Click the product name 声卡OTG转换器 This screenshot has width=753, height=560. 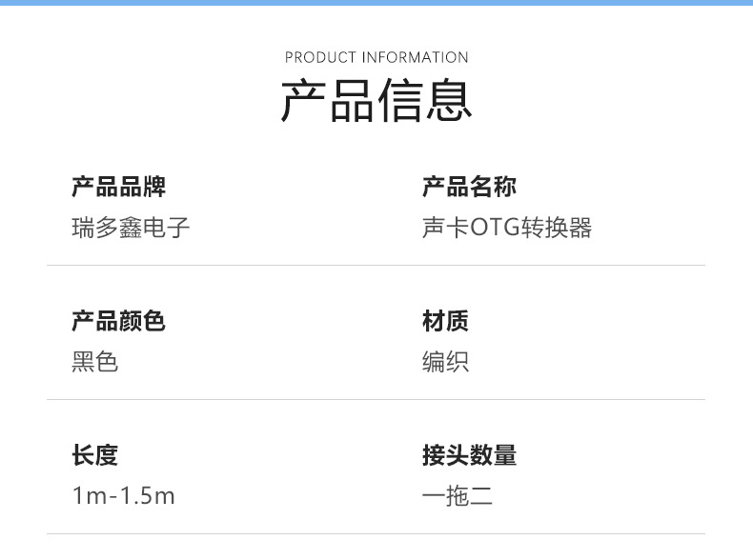507,228
